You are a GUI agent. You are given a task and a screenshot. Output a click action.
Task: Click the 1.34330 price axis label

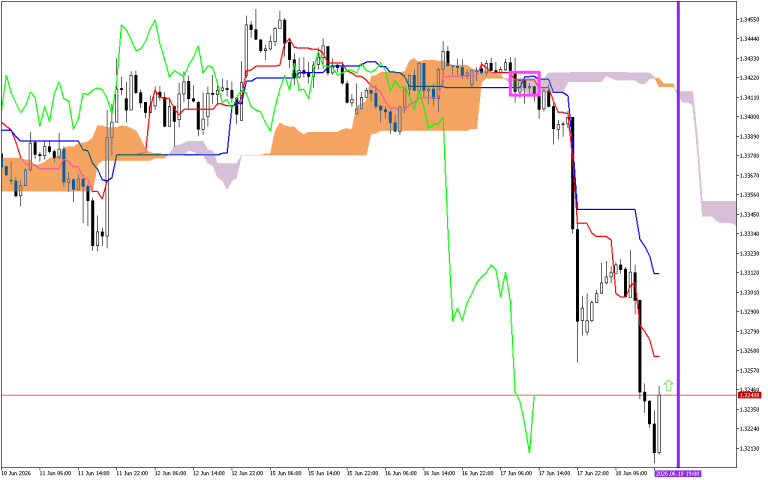point(750,58)
